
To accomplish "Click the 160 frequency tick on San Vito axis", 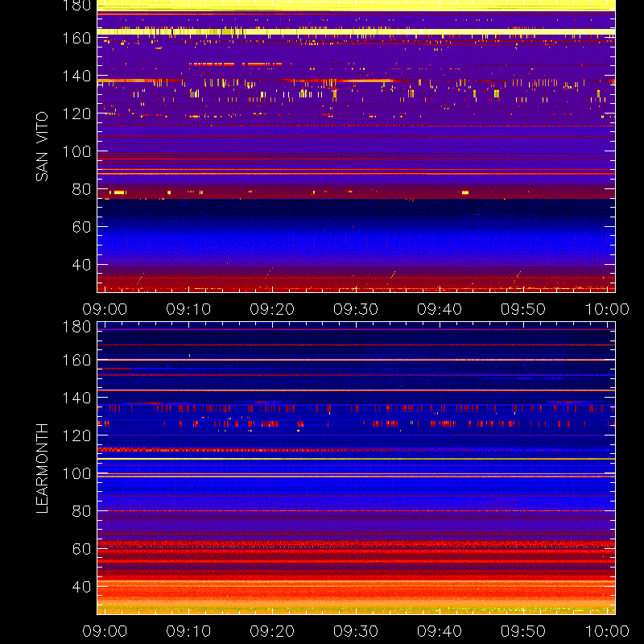I will (x=76, y=38).
